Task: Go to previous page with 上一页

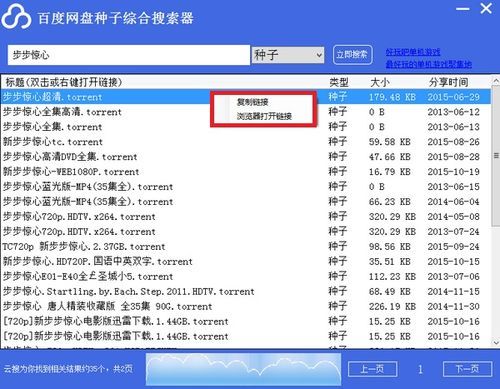Action: click(x=372, y=369)
